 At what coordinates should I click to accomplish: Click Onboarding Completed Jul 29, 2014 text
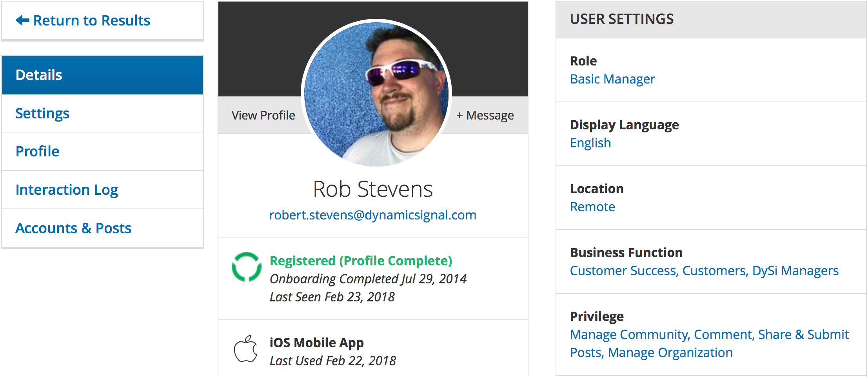tap(368, 279)
